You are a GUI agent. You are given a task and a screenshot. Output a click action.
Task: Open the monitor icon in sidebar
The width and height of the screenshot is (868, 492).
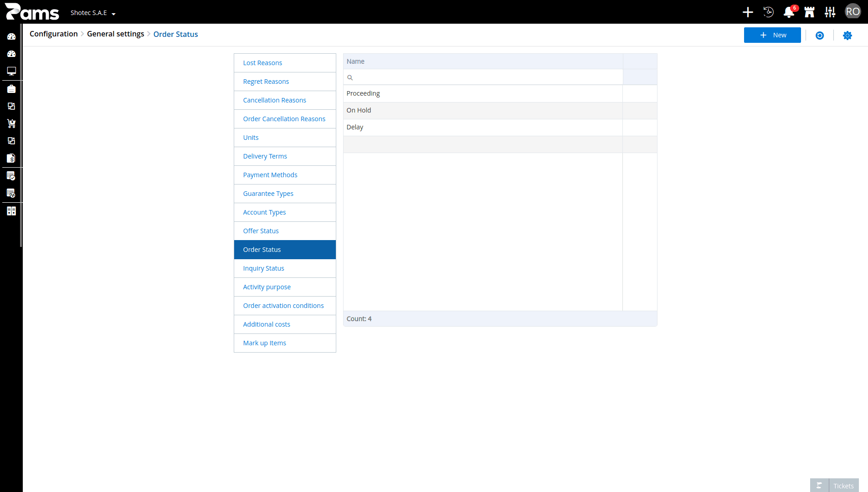[11, 71]
